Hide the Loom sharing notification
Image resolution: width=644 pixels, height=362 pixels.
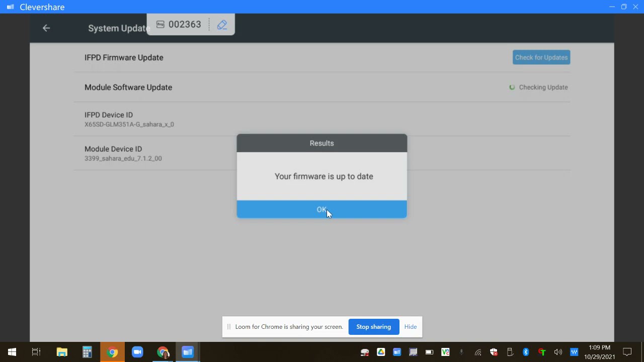click(411, 327)
